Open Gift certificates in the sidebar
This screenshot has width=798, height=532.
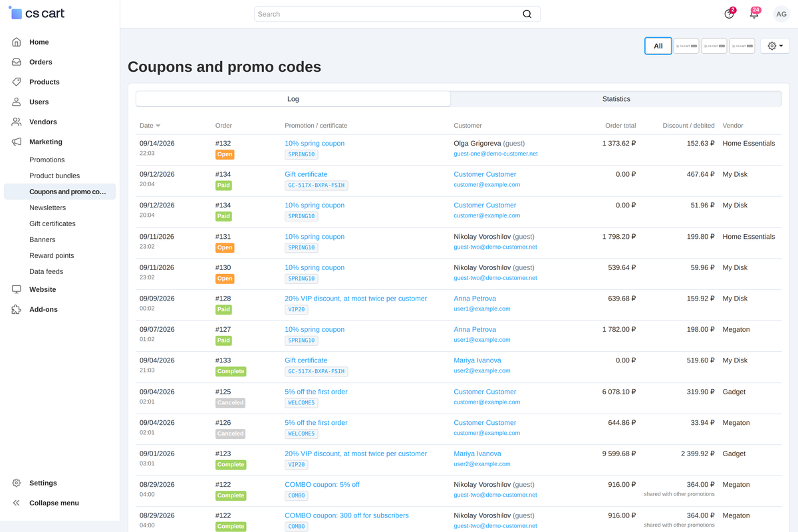53,223
